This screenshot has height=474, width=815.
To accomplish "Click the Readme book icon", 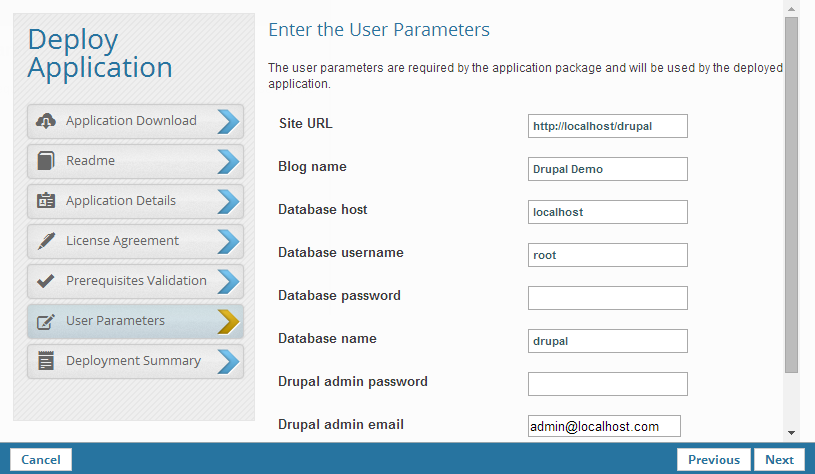I will 45,161.
